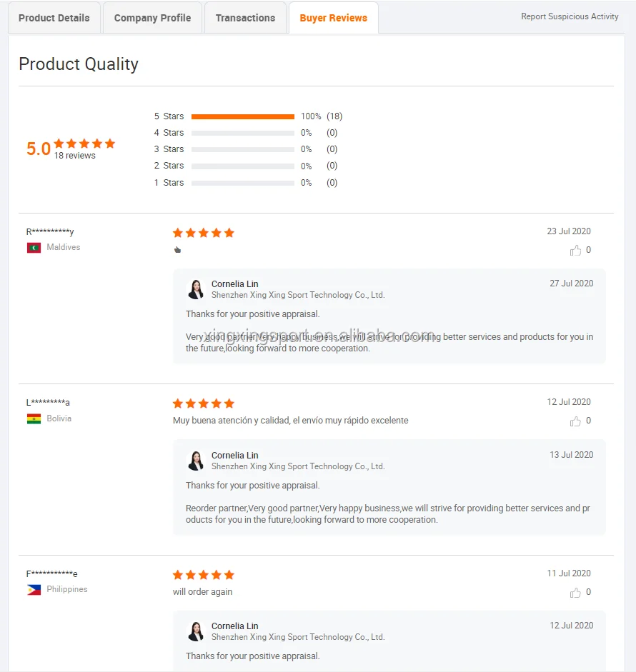Select the Buyer Reviews tab
Image resolution: width=636 pixels, height=672 pixels.
(333, 18)
